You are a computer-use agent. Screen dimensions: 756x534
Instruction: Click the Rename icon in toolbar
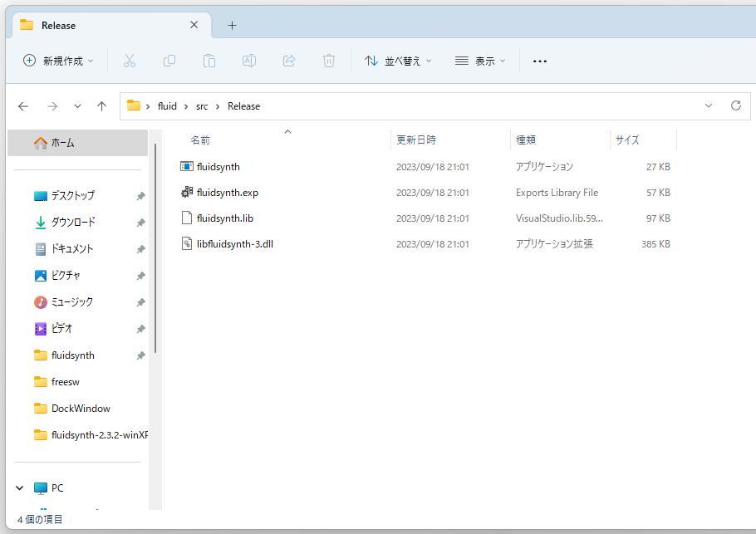point(248,61)
